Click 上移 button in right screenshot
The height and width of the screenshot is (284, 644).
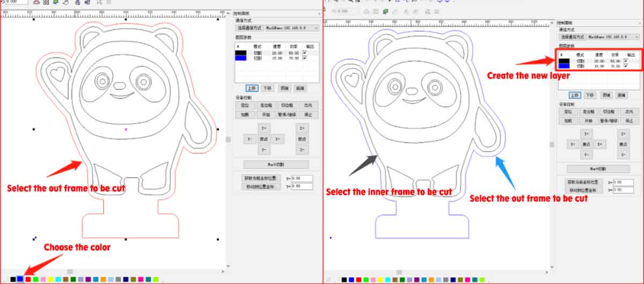[574, 94]
